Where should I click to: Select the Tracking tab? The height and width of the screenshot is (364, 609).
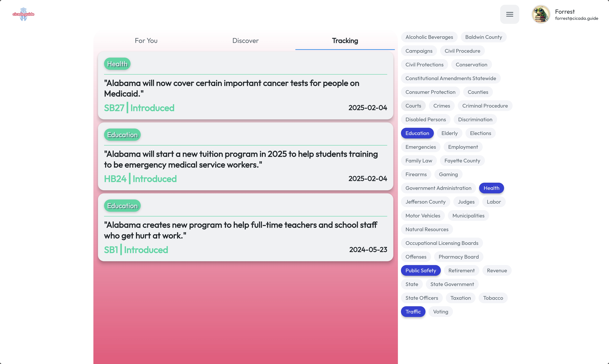[345, 41]
